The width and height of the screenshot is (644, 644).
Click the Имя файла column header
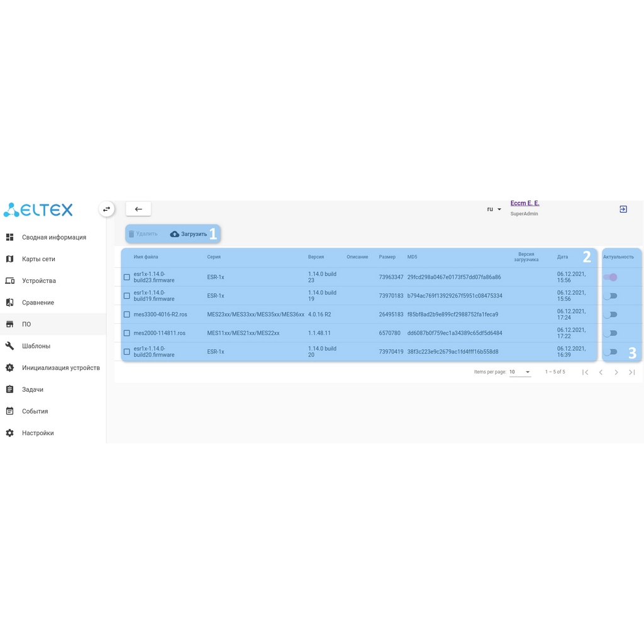coord(146,257)
